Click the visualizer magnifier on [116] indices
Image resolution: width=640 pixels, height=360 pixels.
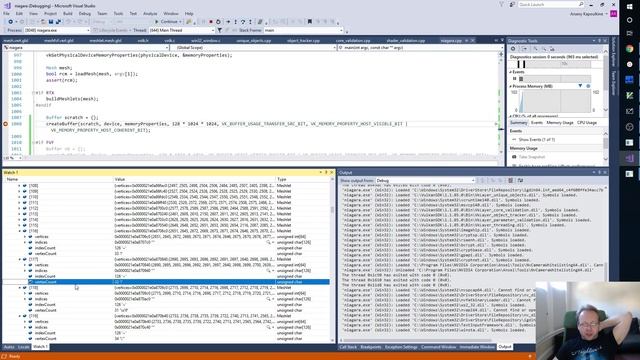tap(269, 242)
